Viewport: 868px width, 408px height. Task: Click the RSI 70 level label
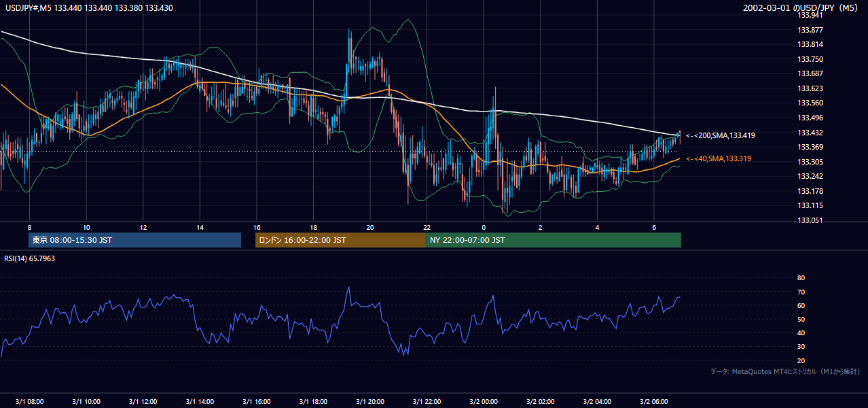[x=801, y=292]
